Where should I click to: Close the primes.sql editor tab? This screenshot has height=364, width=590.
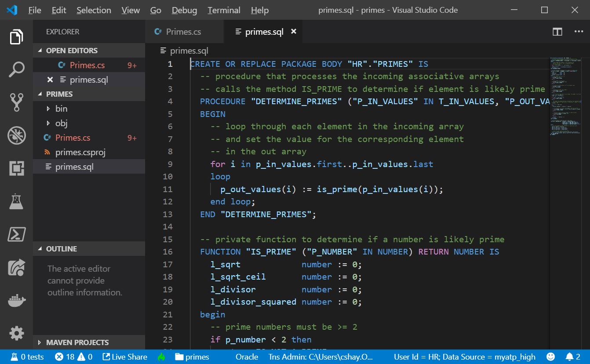pos(294,32)
